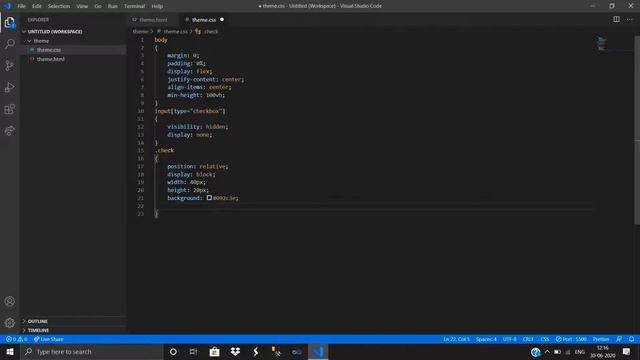Change line ending via CRLF status item
640x360 pixels.
point(528,339)
